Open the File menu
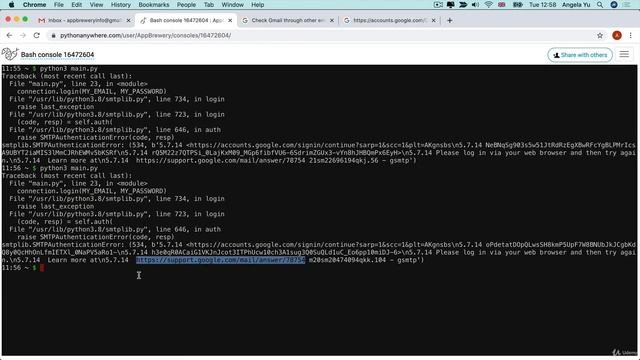Screen dimensions: 640x360 point(59,4)
